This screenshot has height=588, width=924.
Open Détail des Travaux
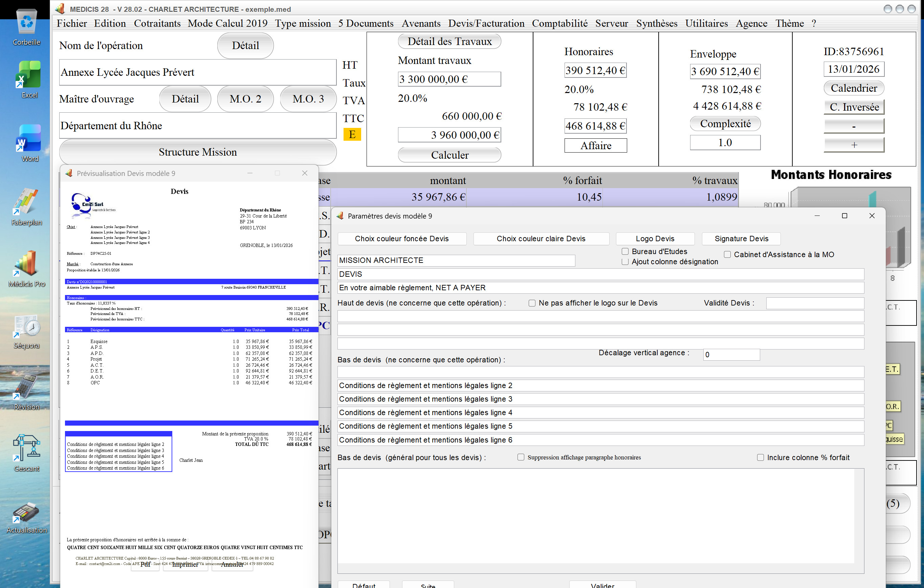449,41
